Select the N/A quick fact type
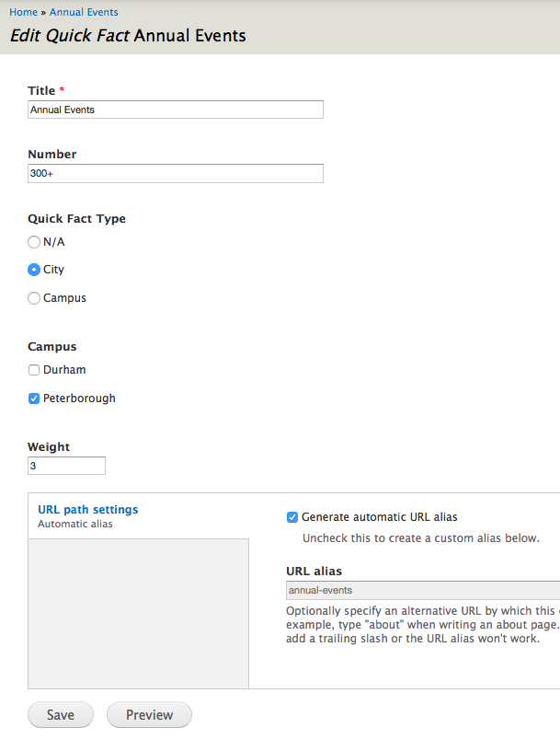Screen dimensions: 560x751 click(x=34, y=242)
